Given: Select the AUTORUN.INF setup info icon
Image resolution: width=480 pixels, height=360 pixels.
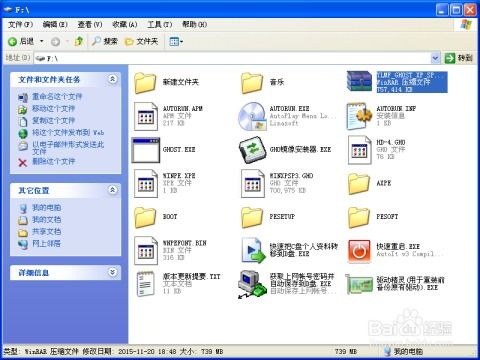Looking at the screenshot, I should click(359, 116).
